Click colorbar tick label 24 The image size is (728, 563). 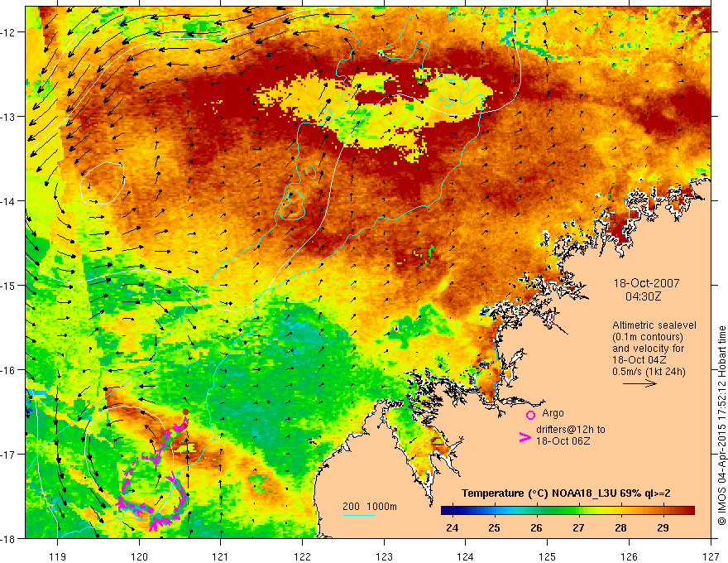click(x=452, y=527)
